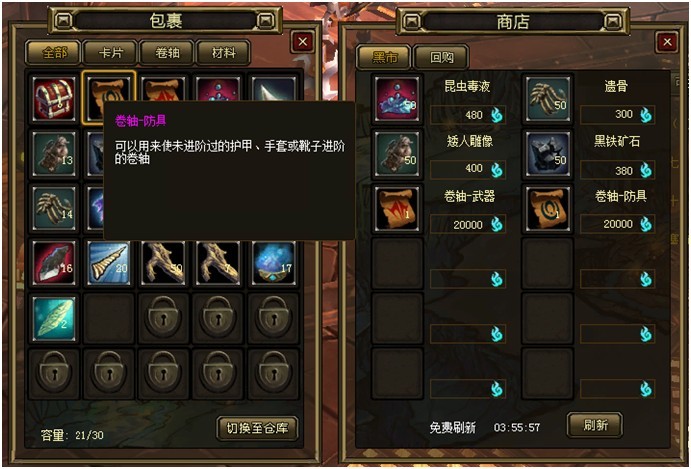Image resolution: width=691 pixels, height=469 pixels.
Task: Select the red treasure chest item
Action: (54, 99)
